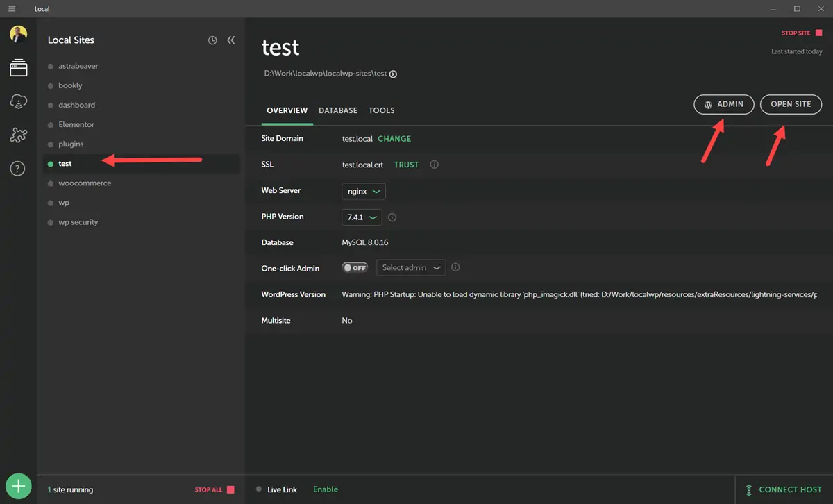Open the Select admin dropdown
The image size is (833, 504).
tap(411, 267)
